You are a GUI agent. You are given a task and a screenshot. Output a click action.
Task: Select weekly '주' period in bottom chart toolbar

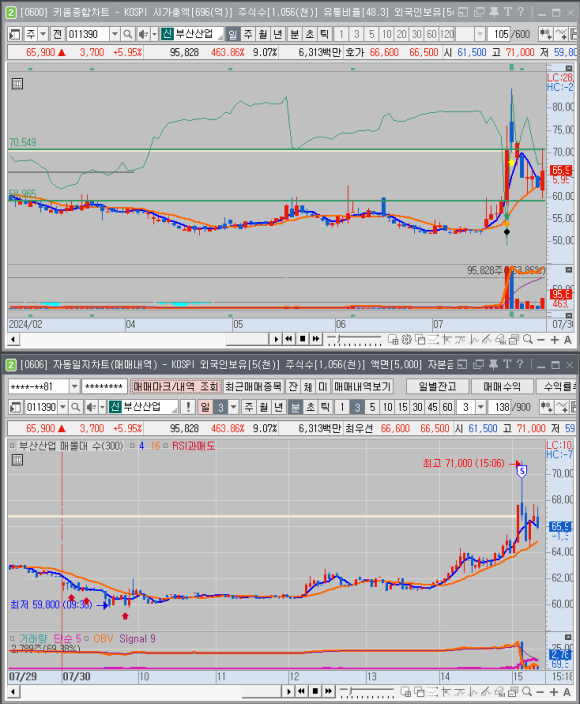(248, 407)
